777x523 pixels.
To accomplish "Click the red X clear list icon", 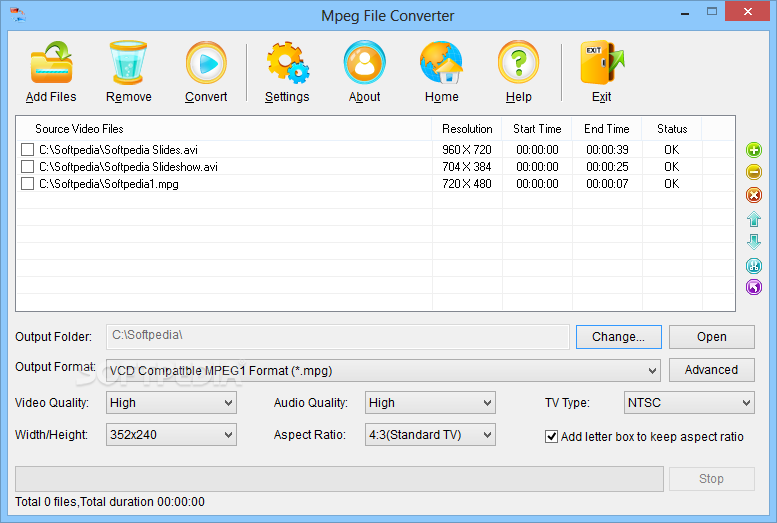I will [754, 195].
